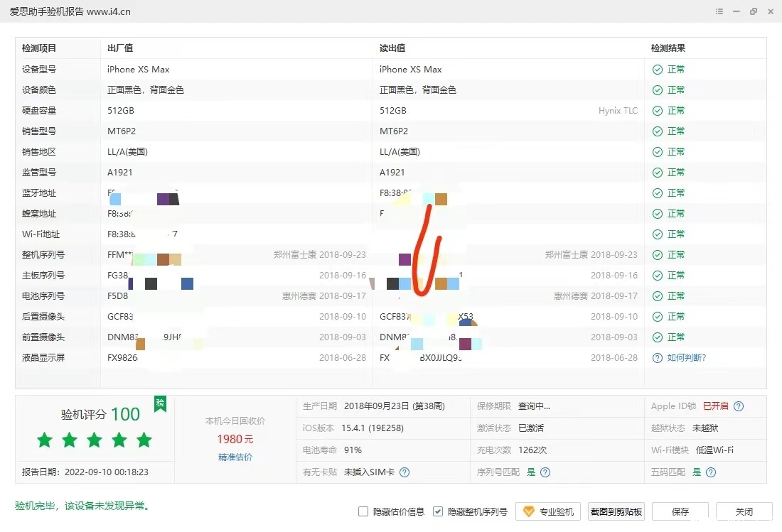Click the 检测项目 column header
782x532 pixels.
tap(39, 48)
